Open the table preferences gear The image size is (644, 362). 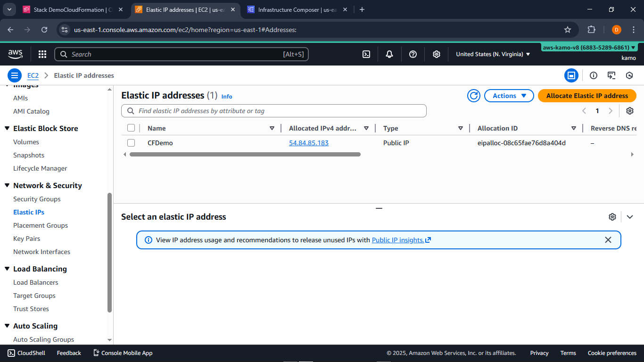630,111
